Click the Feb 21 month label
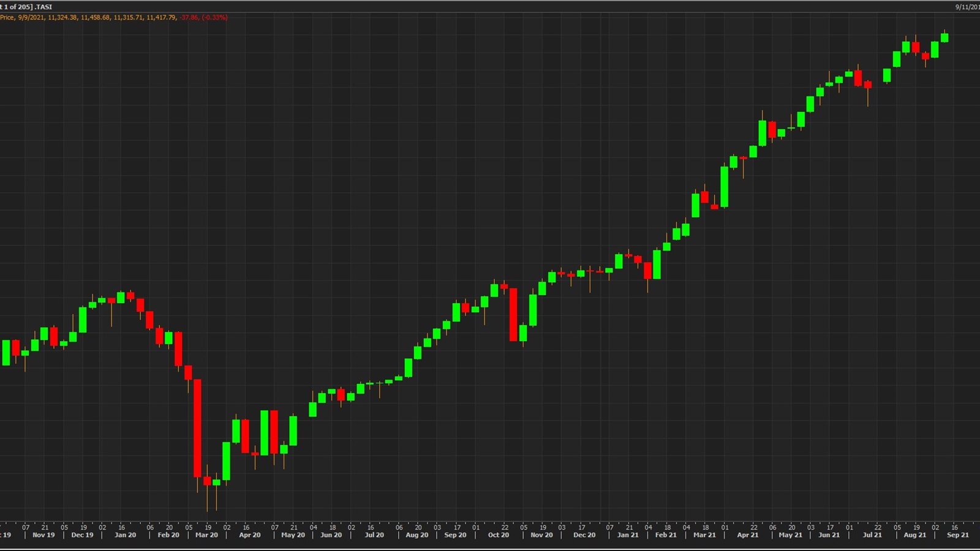The image size is (980, 551). pos(666,535)
